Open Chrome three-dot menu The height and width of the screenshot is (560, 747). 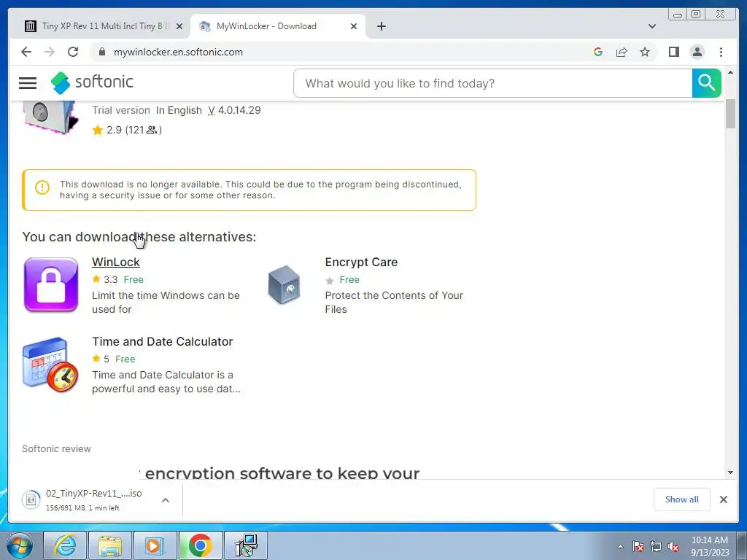click(x=721, y=52)
